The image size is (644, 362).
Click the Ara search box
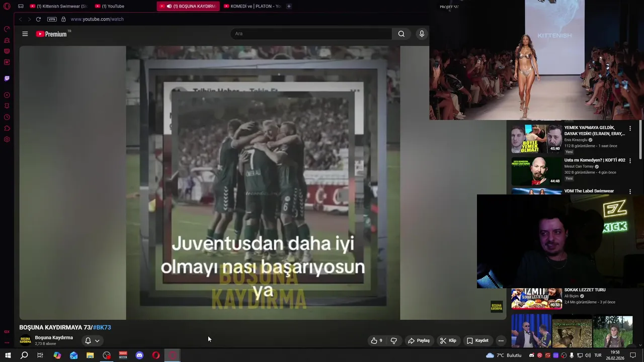pos(311,34)
